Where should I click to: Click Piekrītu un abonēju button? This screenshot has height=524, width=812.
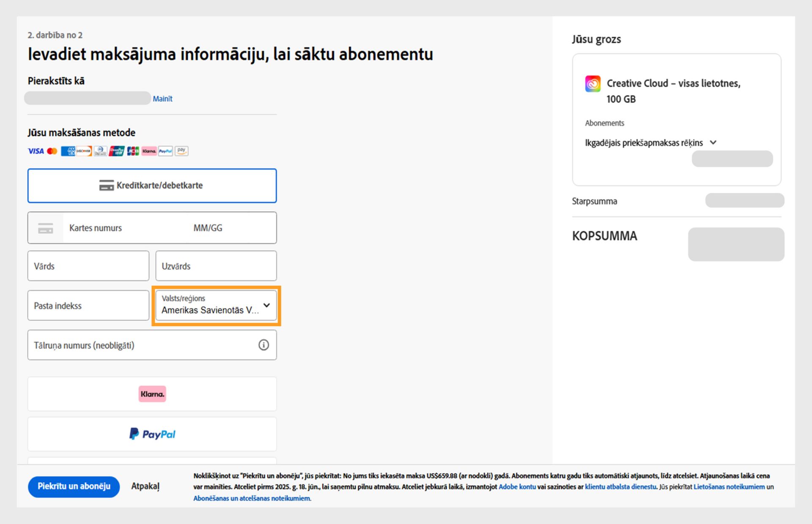74,486
